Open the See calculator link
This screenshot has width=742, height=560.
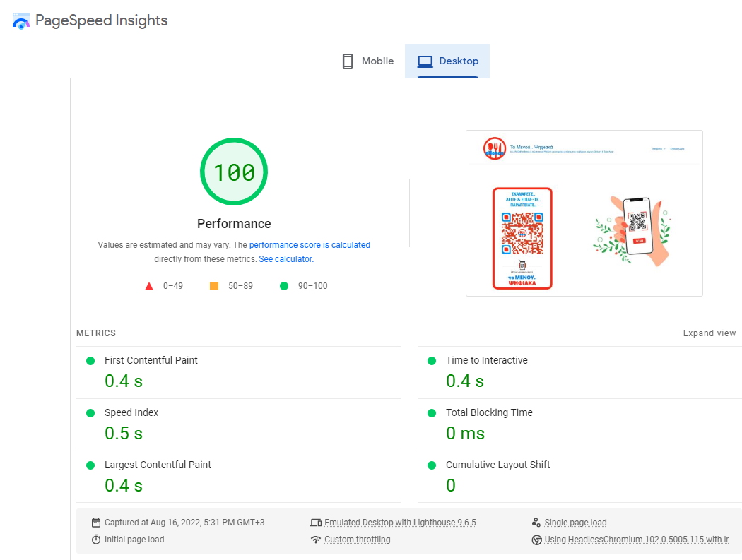(285, 259)
